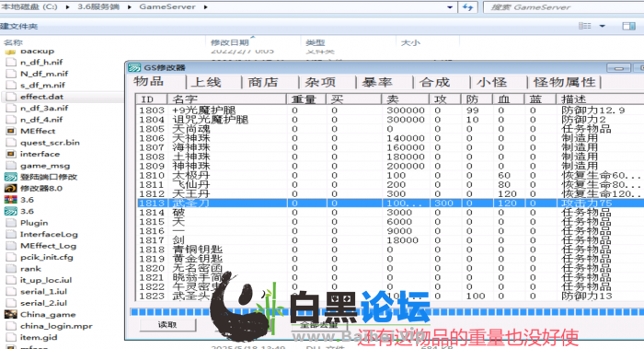Click the quest_scr.bin file icon
This screenshot has height=349, width=644.
click(11, 143)
